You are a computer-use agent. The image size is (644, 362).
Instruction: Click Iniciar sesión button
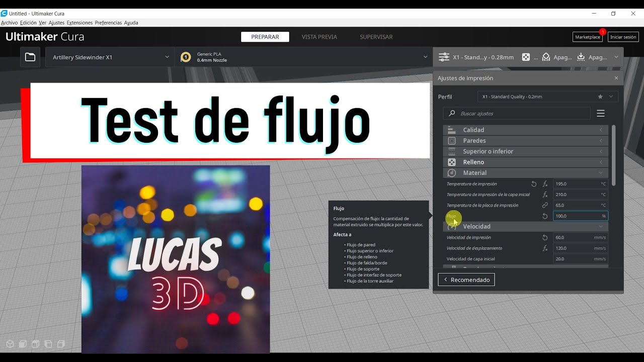tap(623, 37)
